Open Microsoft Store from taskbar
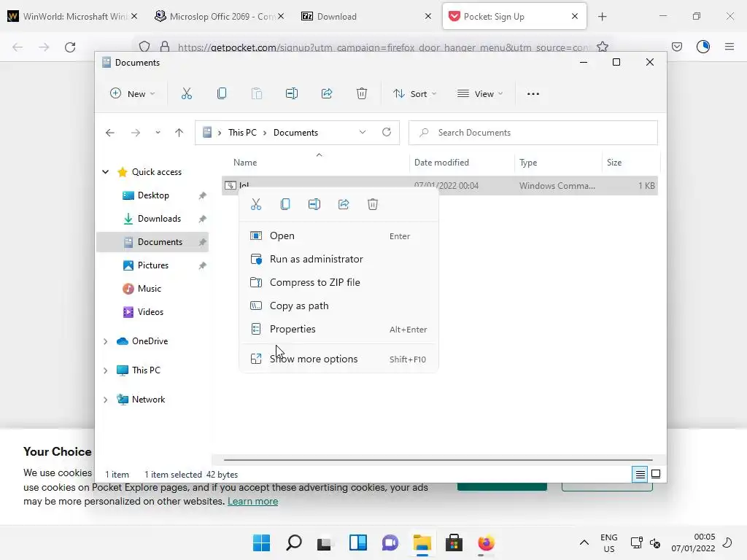Screen dimensions: 747x560 pos(454,542)
